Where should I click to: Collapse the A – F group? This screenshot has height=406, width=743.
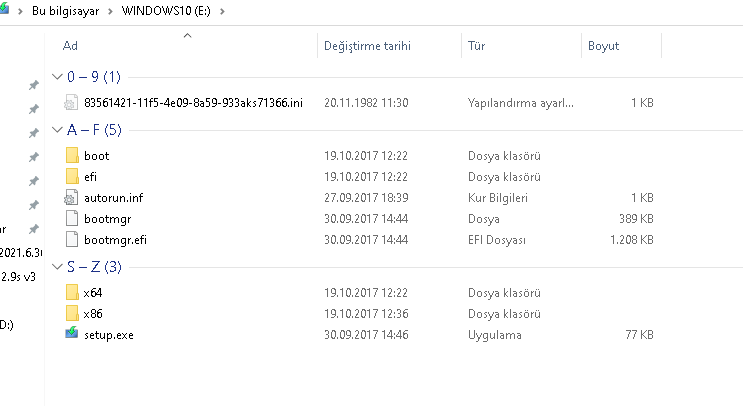[x=57, y=130]
